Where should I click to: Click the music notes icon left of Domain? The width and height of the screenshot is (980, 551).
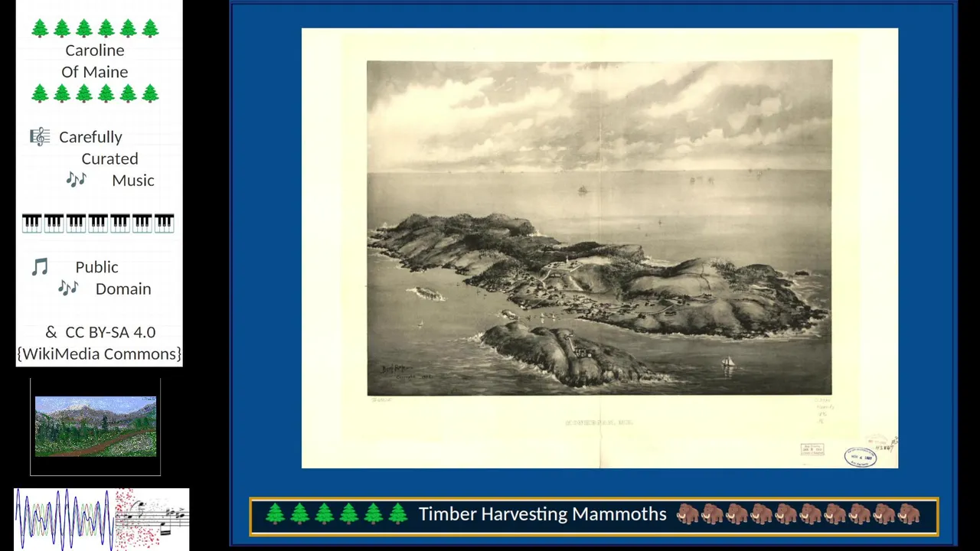pos(68,289)
